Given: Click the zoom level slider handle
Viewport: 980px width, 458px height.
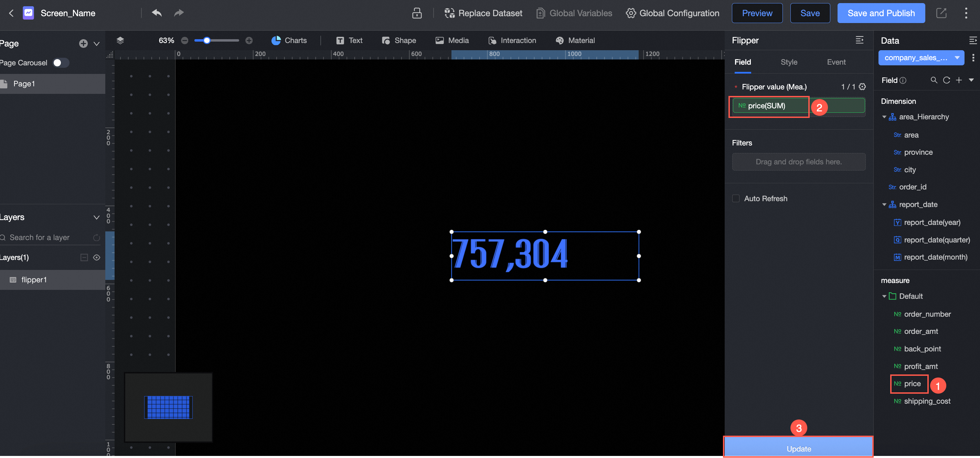Looking at the screenshot, I should 206,40.
